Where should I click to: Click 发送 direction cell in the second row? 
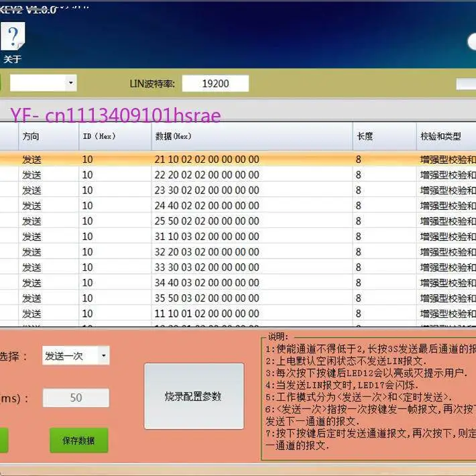click(x=48, y=175)
